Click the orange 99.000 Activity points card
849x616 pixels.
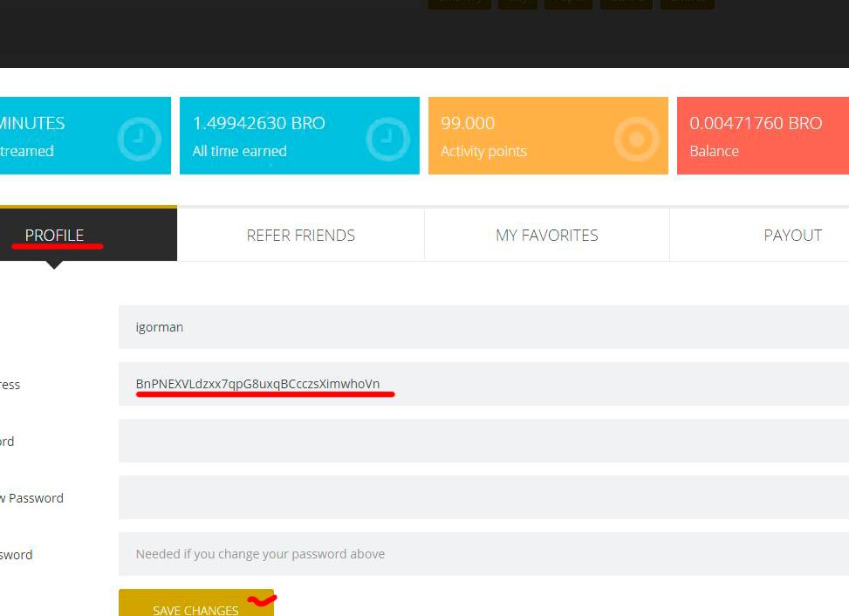click(x=547, y=135)
